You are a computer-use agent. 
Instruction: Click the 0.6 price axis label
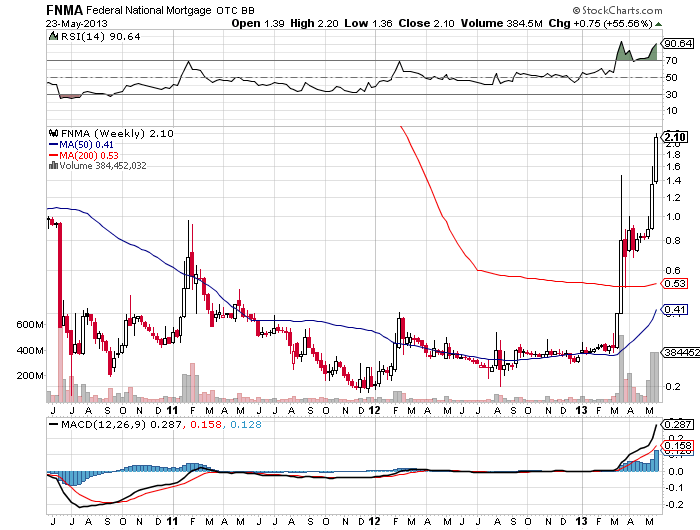point(673,271)
